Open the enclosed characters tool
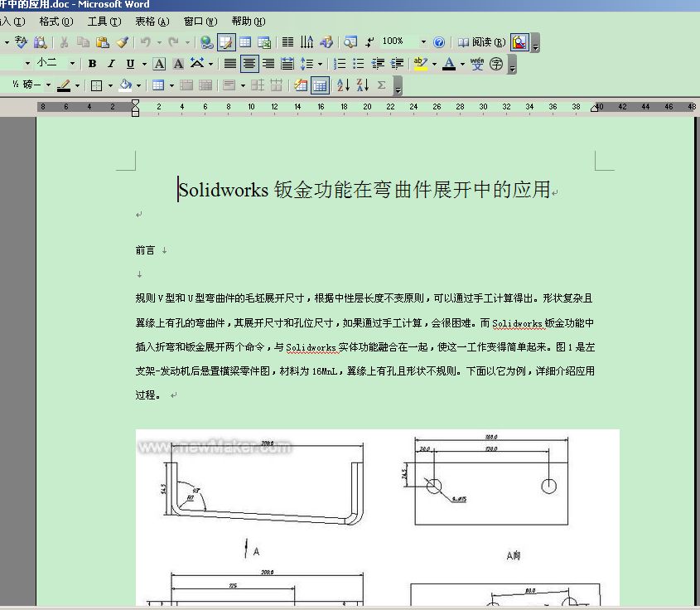Image resolution: width=700 pixels, height=610 pixels. [x=496, y=64]
